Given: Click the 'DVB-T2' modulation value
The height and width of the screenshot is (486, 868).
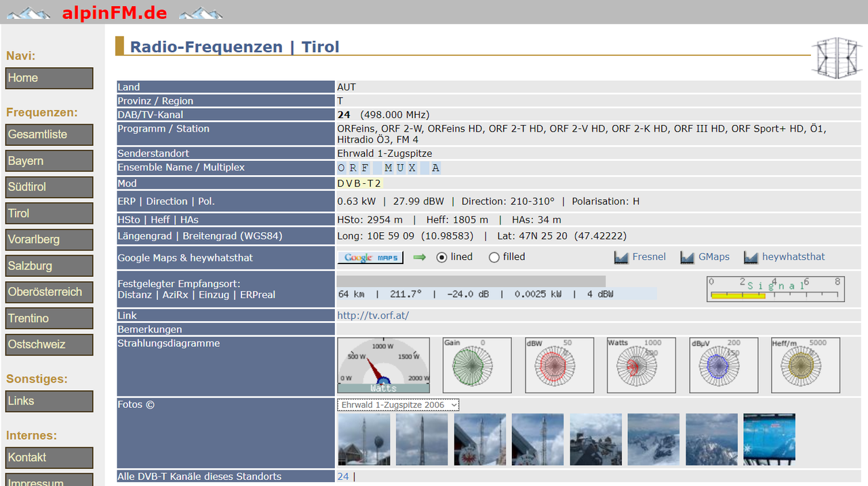Looking at the screenshot, I should [x=360, y=183].
